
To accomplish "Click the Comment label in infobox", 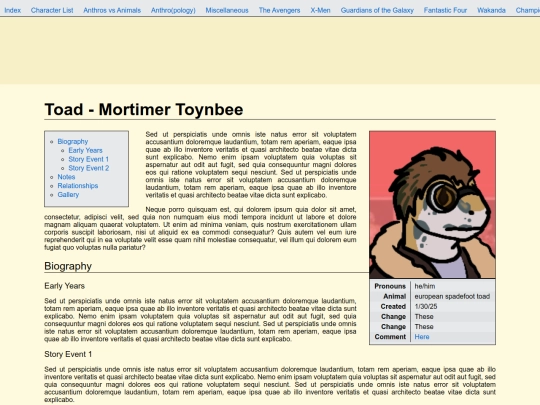I will [x=390, y=337].
